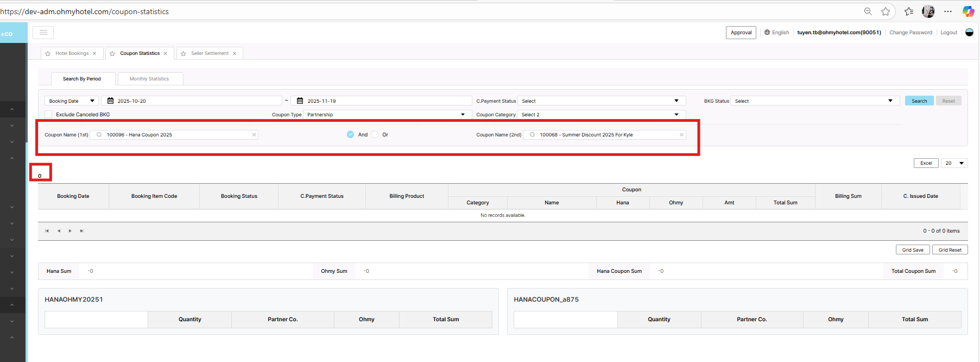Open the page size 20 dropdown

tap(954, 163)
